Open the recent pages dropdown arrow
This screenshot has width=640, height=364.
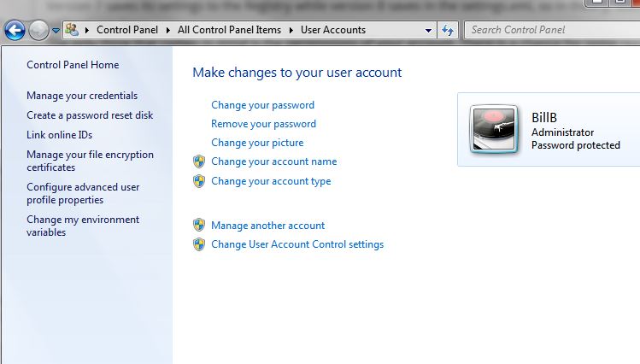click(56, 31)
